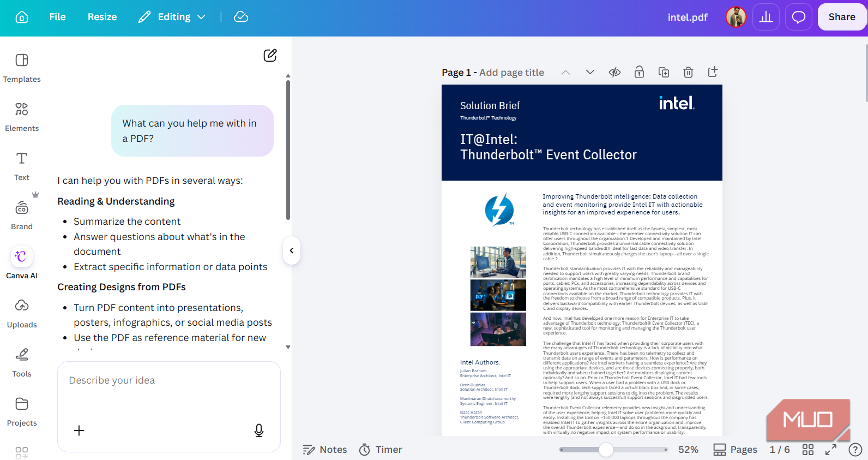
Task: Open the Uploads sidebar panel
Action: coord(22,313)
